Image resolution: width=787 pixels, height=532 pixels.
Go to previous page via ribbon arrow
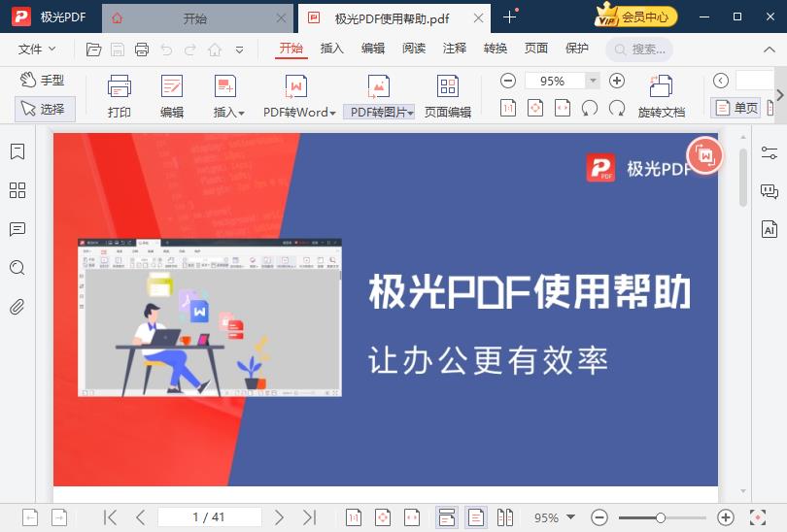point(721,81)
